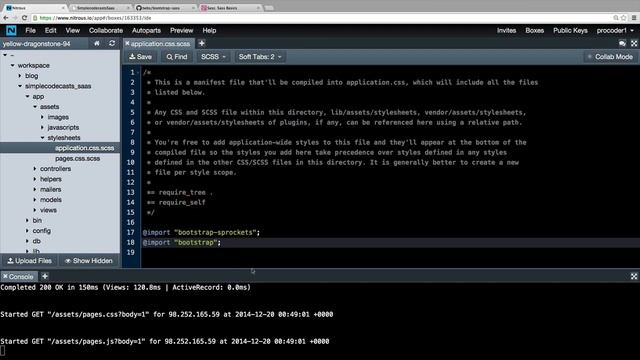Image resolution: width=640 pixels, height=360 pixels.
Task: Refresh the file tree with the reload icon
Action: tap(112, 43)
